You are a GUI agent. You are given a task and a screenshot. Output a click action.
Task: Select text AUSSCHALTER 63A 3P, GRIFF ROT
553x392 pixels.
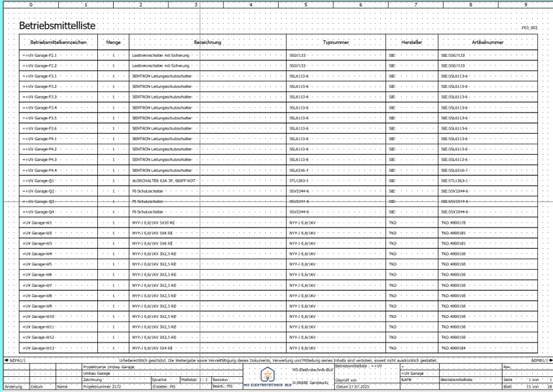point(163,181)
